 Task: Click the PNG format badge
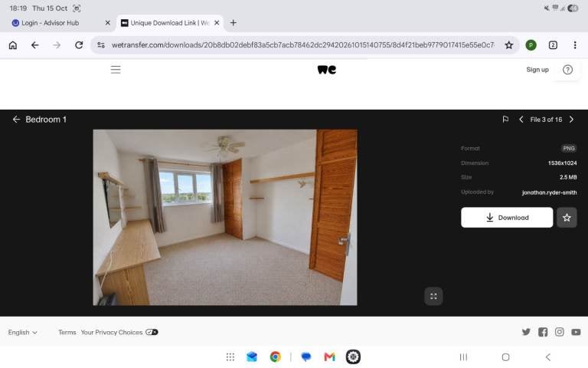point(569,148)
